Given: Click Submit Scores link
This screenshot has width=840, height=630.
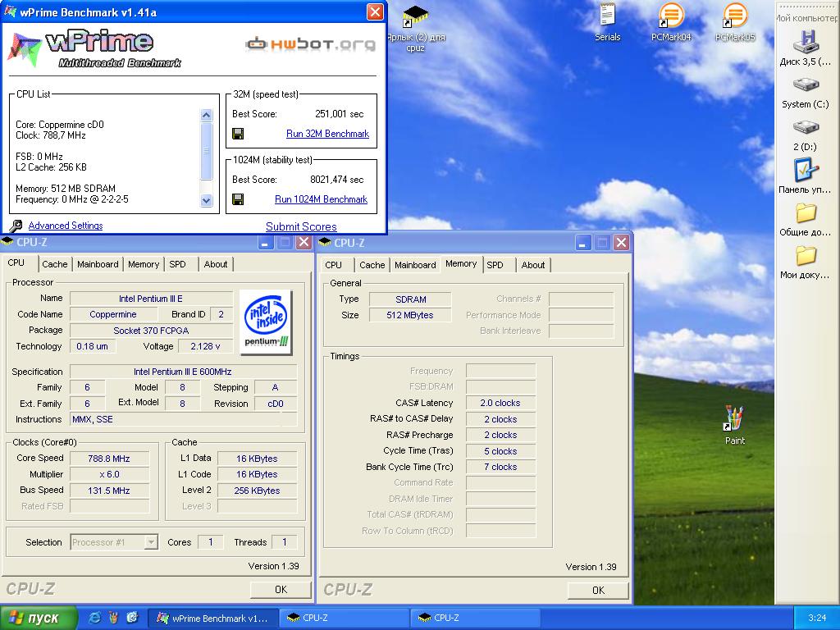Looking at the screenshot, I should coord(301,226).
